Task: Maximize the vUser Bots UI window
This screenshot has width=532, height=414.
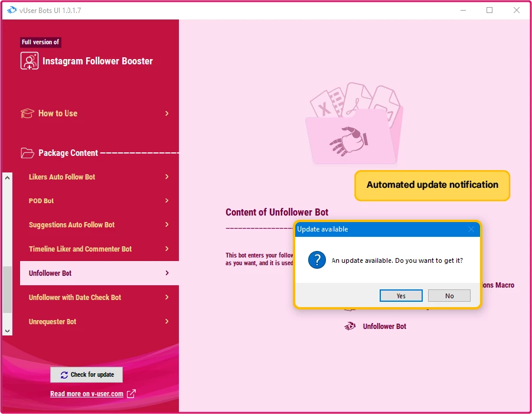Action: (489, 10)
